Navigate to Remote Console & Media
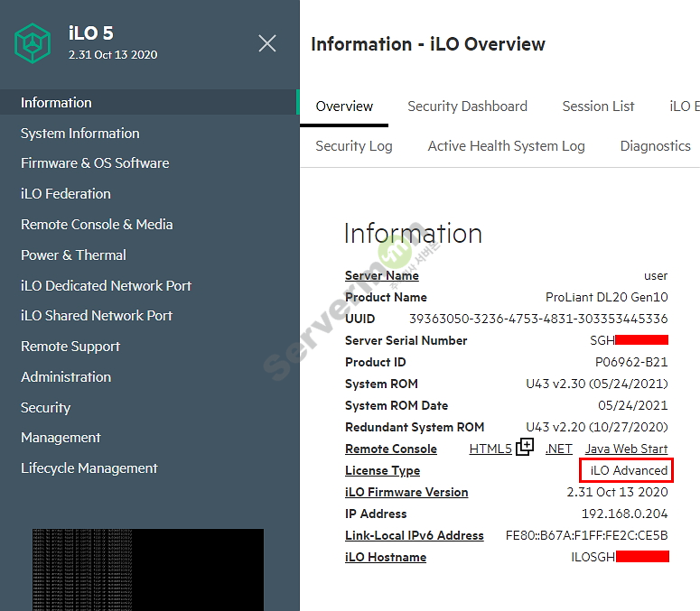Image resolution: width=700 pixels, height=611 pixels. [x=97, y=225]
